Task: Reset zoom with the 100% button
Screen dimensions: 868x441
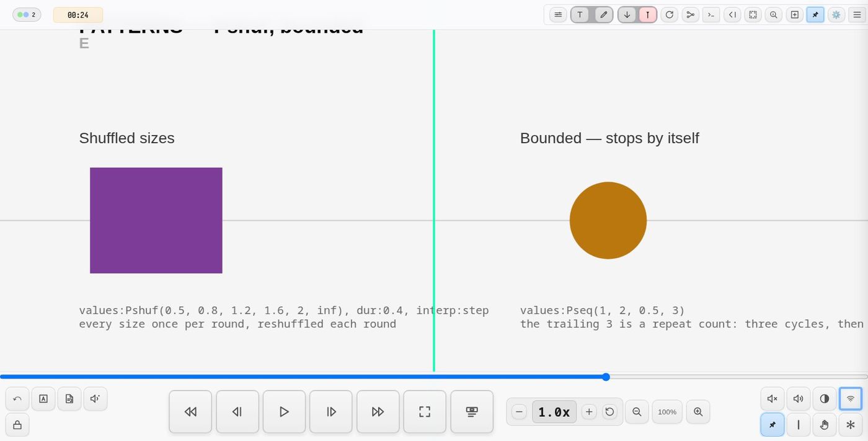Action: point(667,412)
